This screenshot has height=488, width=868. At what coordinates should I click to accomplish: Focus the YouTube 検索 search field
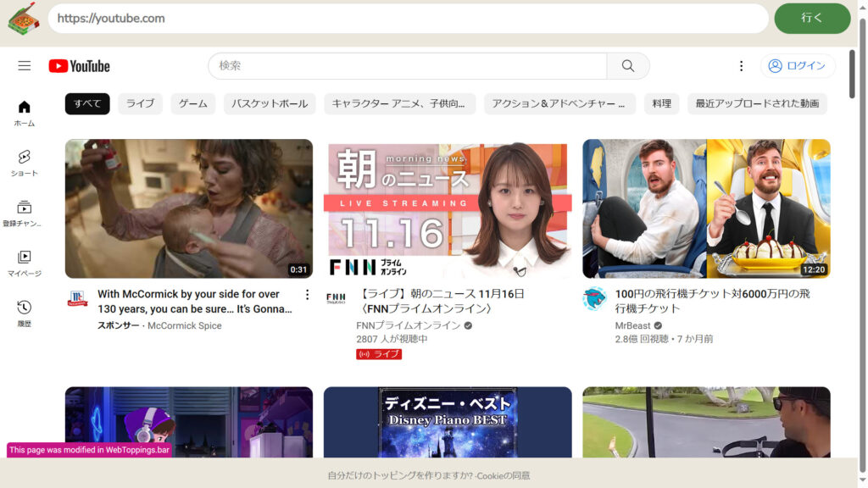tap(408, 66)
